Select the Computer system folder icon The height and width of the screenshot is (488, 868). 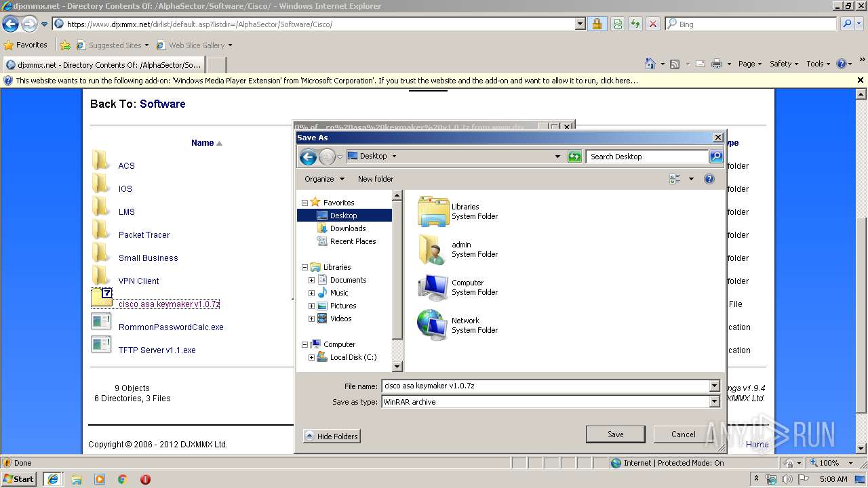(x=433, y=287)
